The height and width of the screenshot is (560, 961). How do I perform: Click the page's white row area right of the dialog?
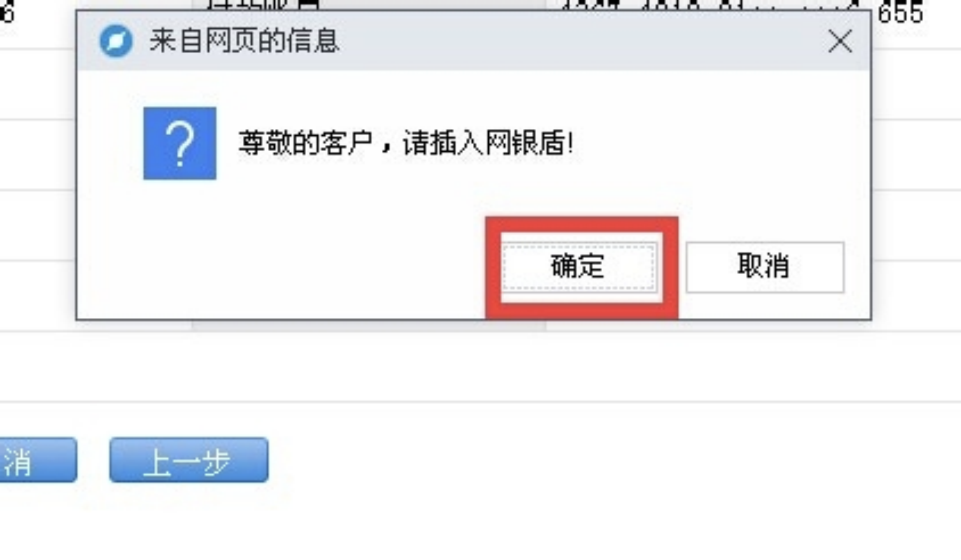[x=917, y=155]
